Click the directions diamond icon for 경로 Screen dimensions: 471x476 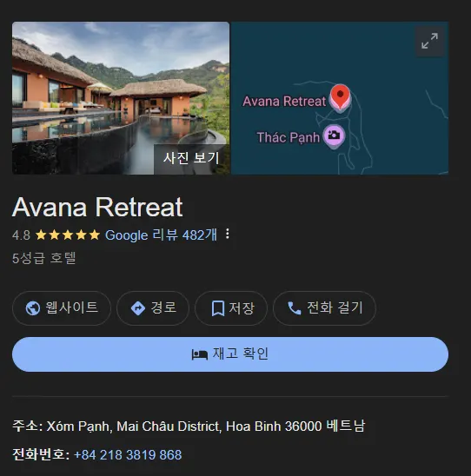[x=138, y=308]
